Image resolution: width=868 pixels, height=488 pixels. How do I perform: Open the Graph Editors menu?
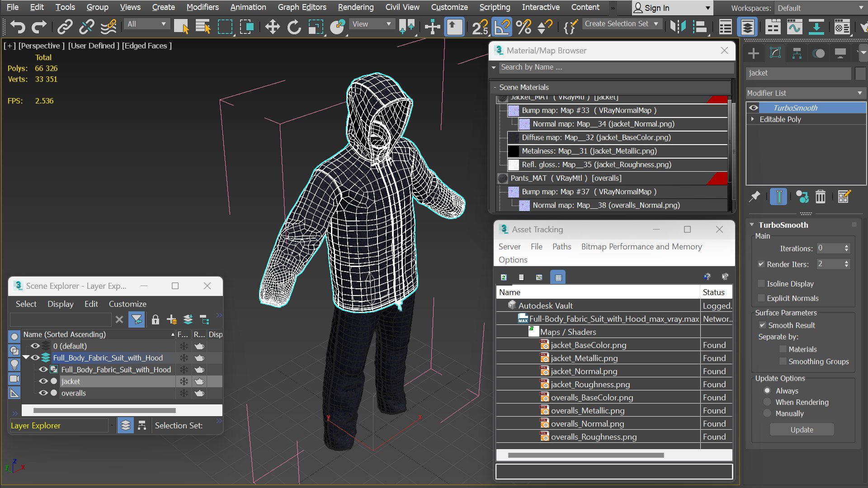(302, 7)
